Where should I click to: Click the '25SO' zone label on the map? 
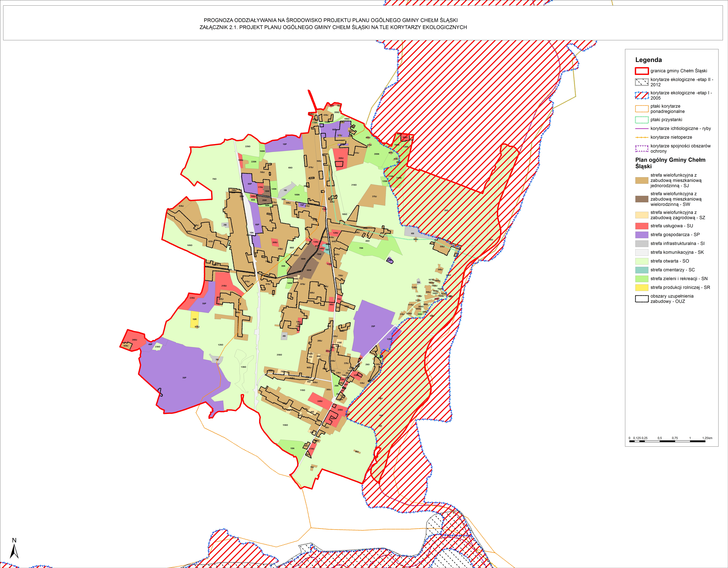[279, 355]
